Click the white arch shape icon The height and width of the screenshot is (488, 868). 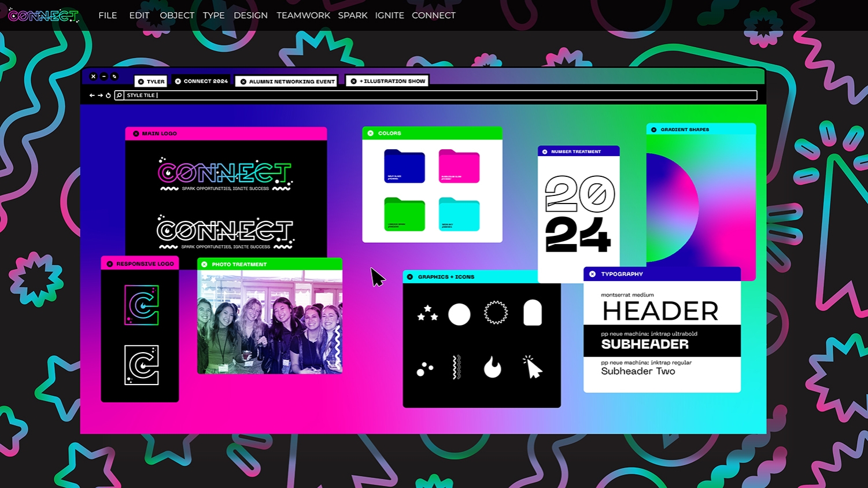tap(532, 313)
